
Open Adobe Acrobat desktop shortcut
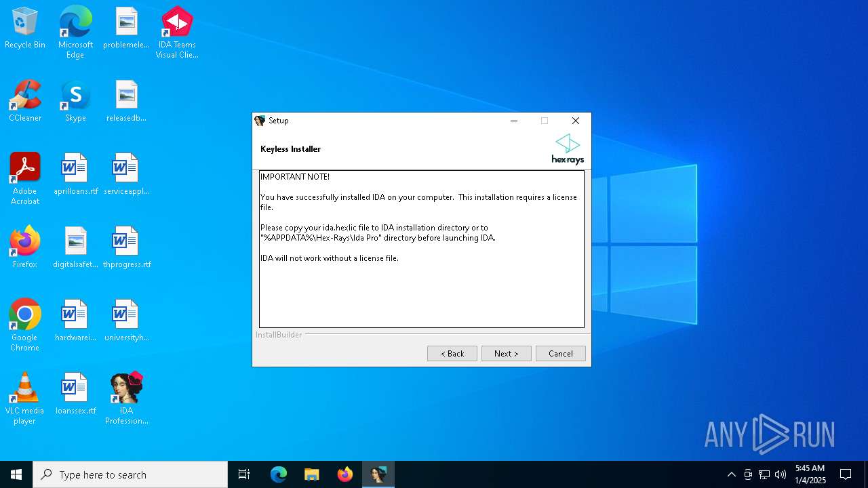point(25,179)
